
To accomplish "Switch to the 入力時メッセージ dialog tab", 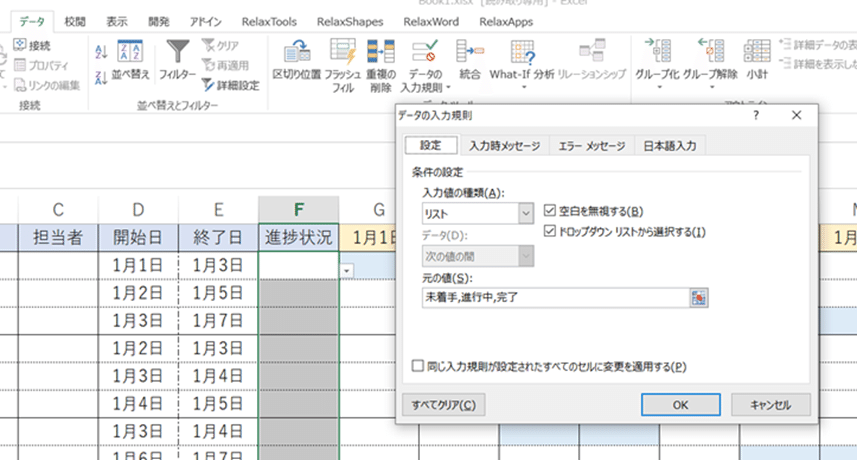I will [x=504, y=146].
